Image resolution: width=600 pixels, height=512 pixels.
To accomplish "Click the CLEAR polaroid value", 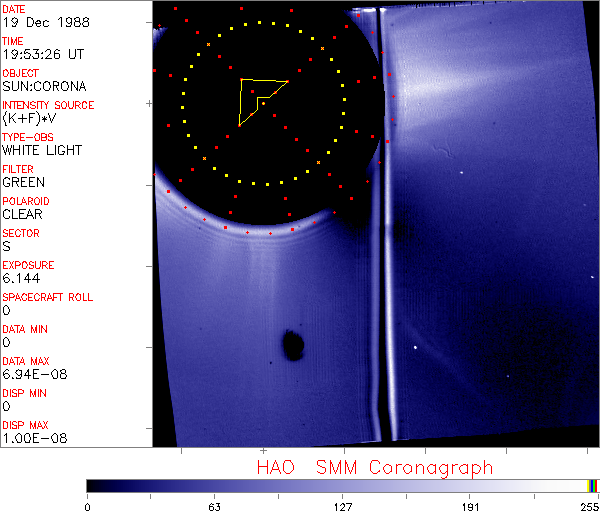I will [x=23, y=214].
